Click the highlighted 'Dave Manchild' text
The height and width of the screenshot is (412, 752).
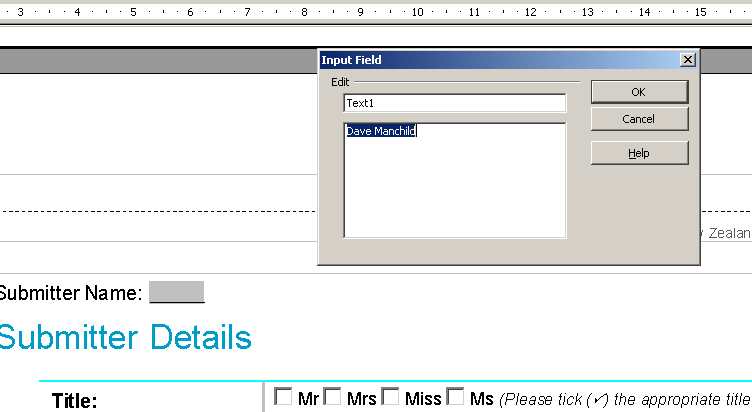click(381, 131)
